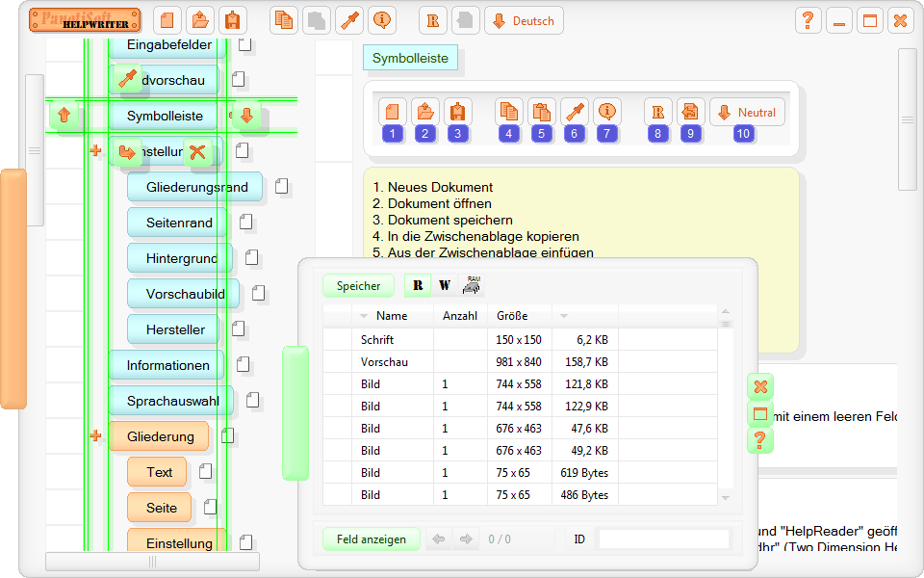Click the info icon in top toolbar

tap(382, 20)
